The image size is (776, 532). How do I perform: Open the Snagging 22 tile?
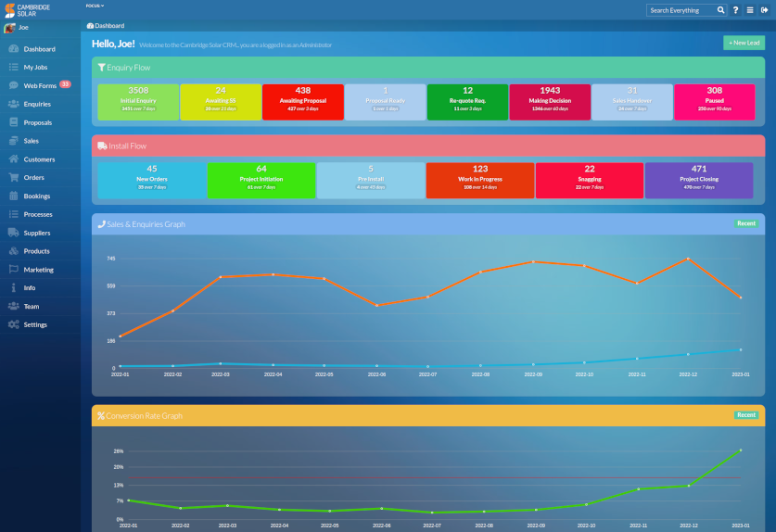coord(590,181)
